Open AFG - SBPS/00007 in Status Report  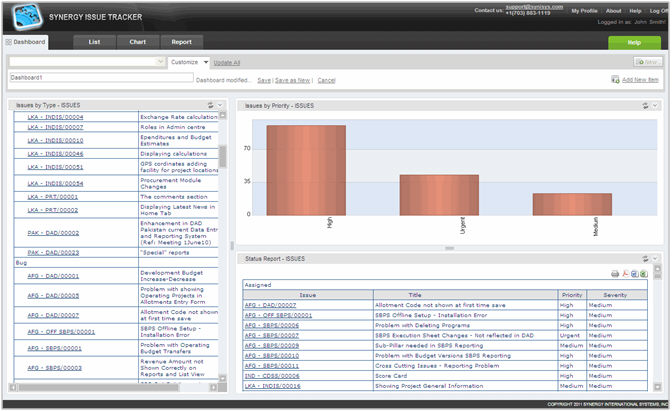272,336
